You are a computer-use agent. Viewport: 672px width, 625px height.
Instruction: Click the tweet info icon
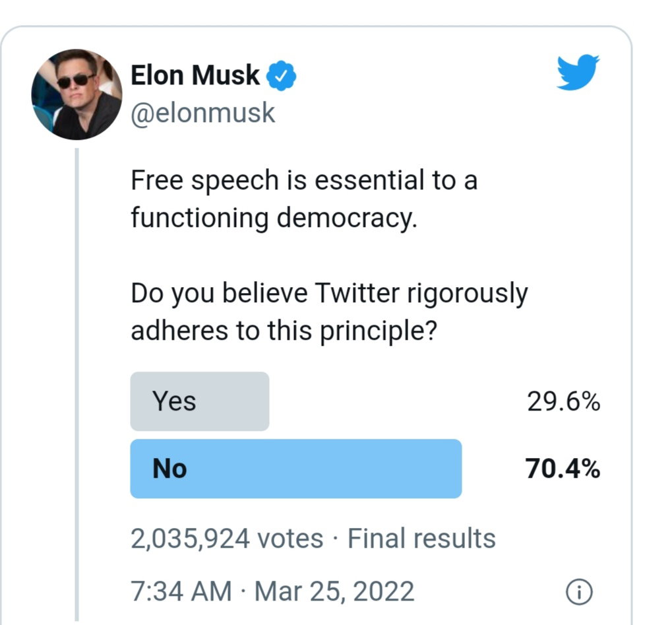pyautogui.click(x=579, y=593)
